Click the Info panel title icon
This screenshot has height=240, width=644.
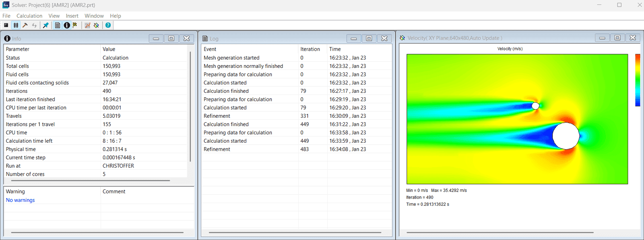pyautogui.click(x=7, y=39)
